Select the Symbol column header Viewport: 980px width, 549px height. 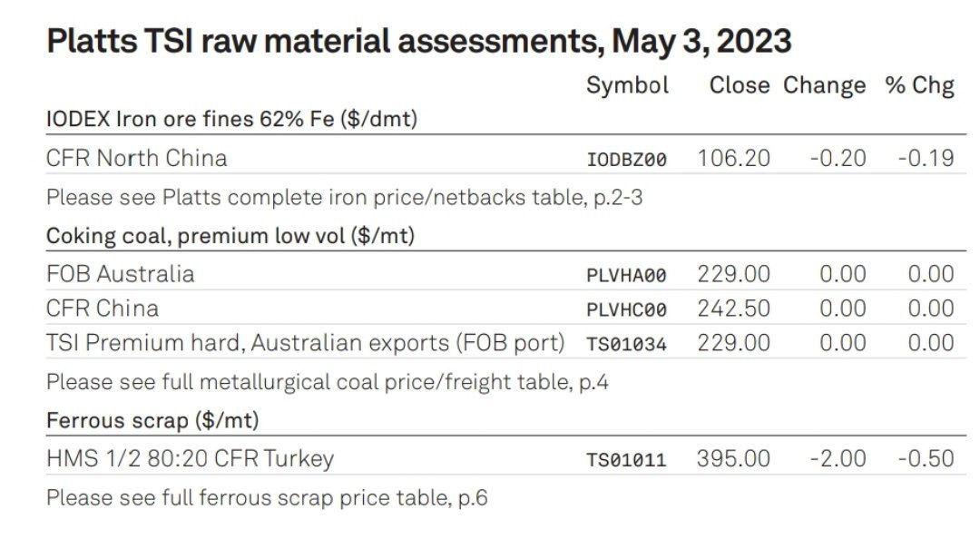pos(628,85)
